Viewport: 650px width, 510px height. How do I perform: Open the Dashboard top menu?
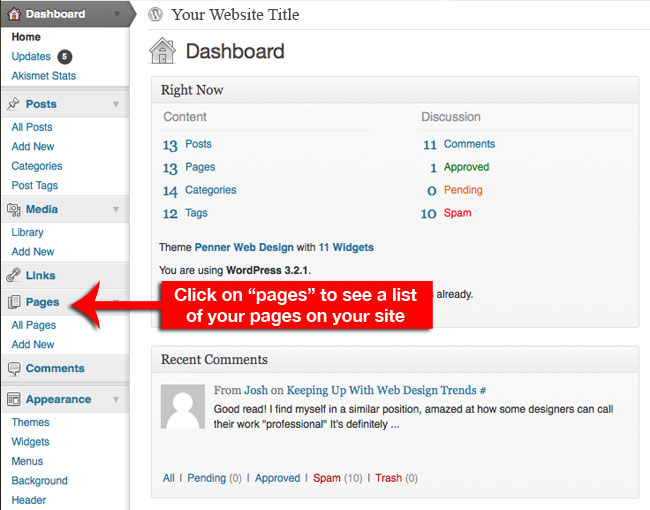pyautogui.click(x=56, y=14)
